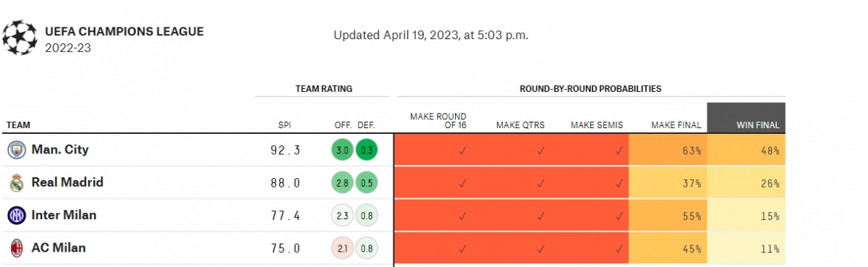Sort by MAKE QTRS column header
Viewport: 868px width, 267px height.
tap(521, 125)
